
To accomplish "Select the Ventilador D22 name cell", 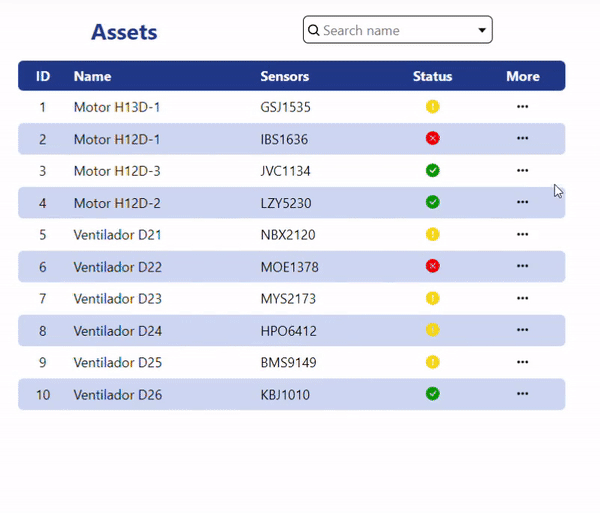I will 117,267.
